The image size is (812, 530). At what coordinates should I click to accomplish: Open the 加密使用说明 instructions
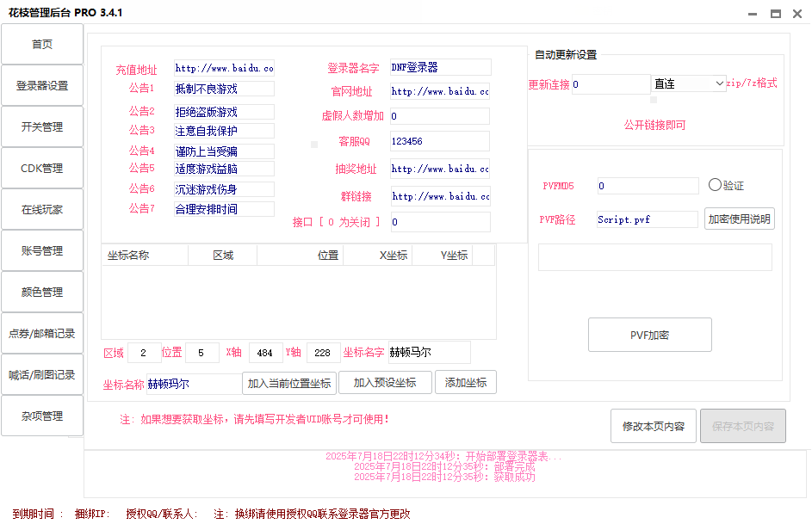[x=739, y=219]
